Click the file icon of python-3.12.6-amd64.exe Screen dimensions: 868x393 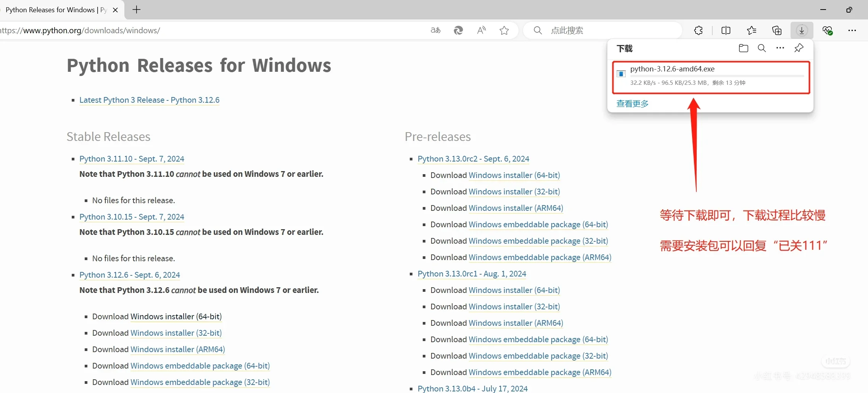pyautogui.click(x=621, y=74)
